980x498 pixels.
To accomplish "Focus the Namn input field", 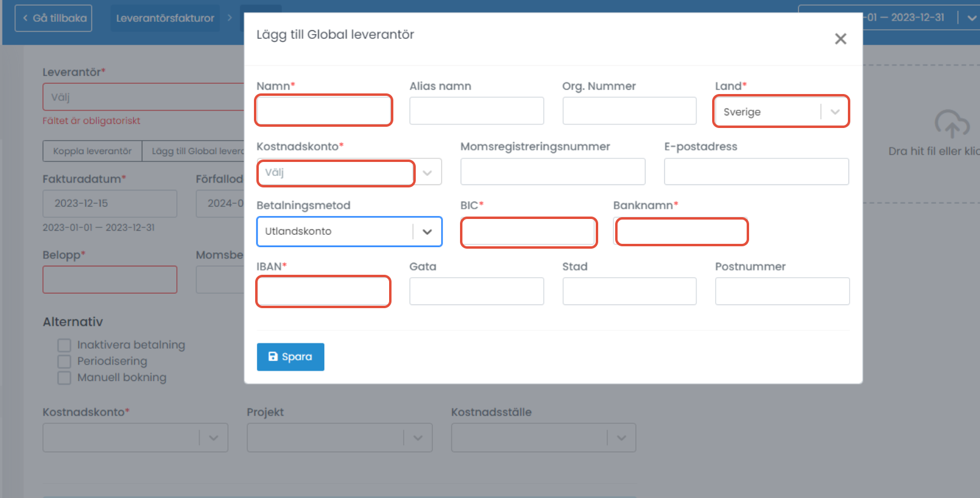I will (x=324, y=110).
